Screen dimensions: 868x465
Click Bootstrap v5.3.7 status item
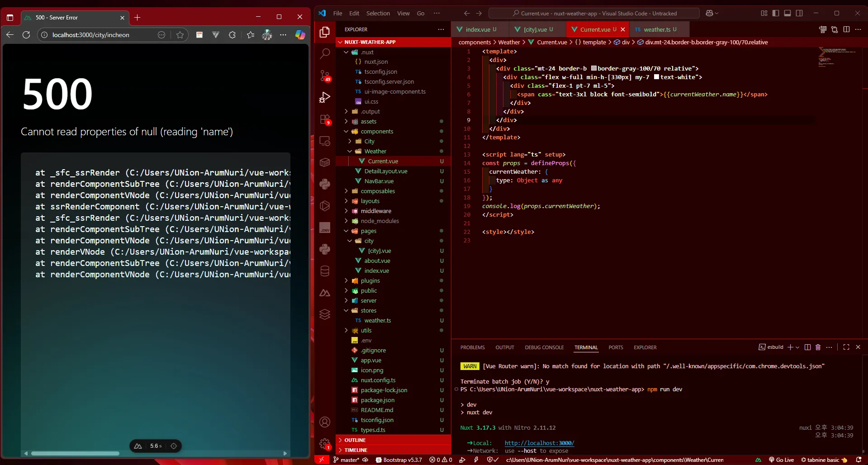pos(398,460)
